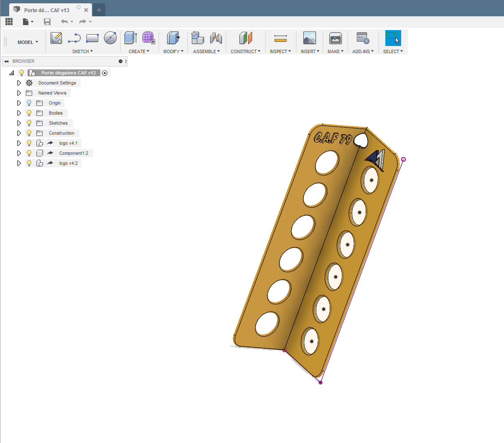The height and width of the screenshot is (443, 504).
Task: Open the 3D Print icon
Action: click(x=335, y=38)
